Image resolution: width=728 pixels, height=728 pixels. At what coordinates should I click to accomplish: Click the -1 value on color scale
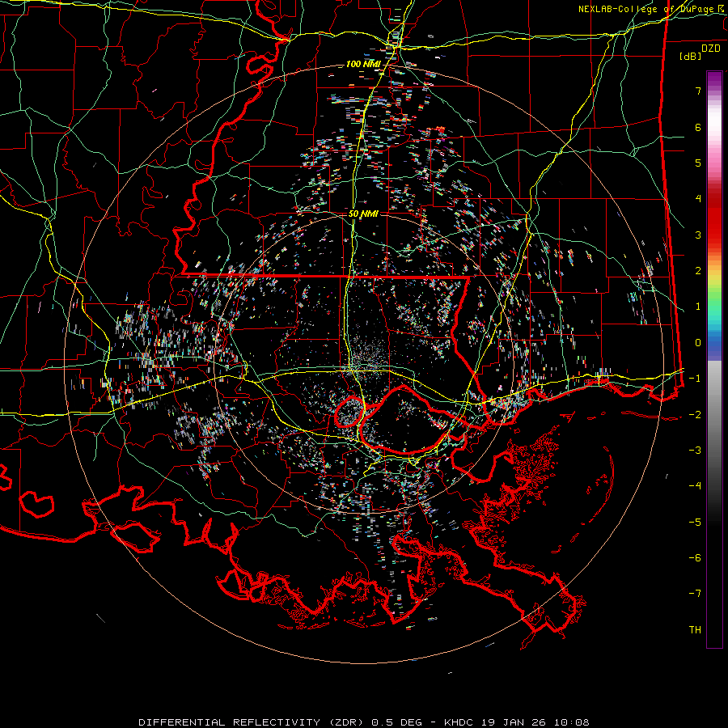[695, 379]
